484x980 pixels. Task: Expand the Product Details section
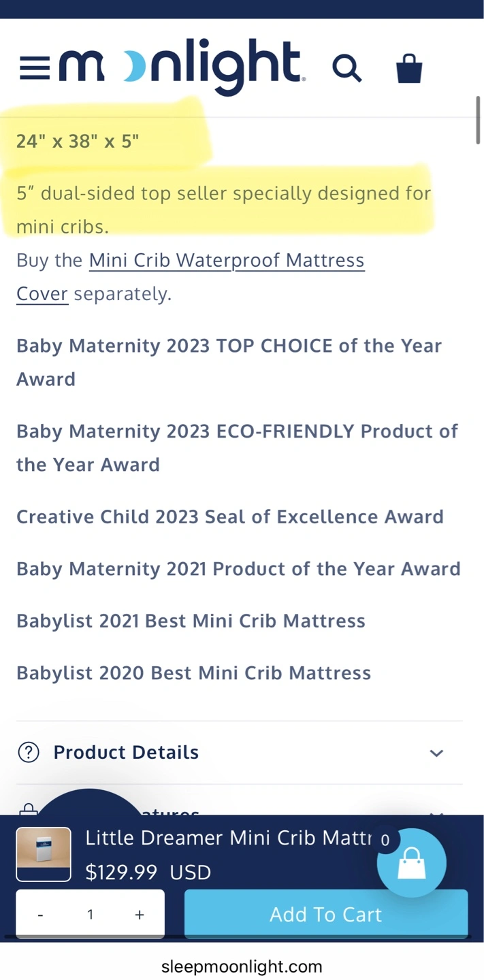coord(126,752)
